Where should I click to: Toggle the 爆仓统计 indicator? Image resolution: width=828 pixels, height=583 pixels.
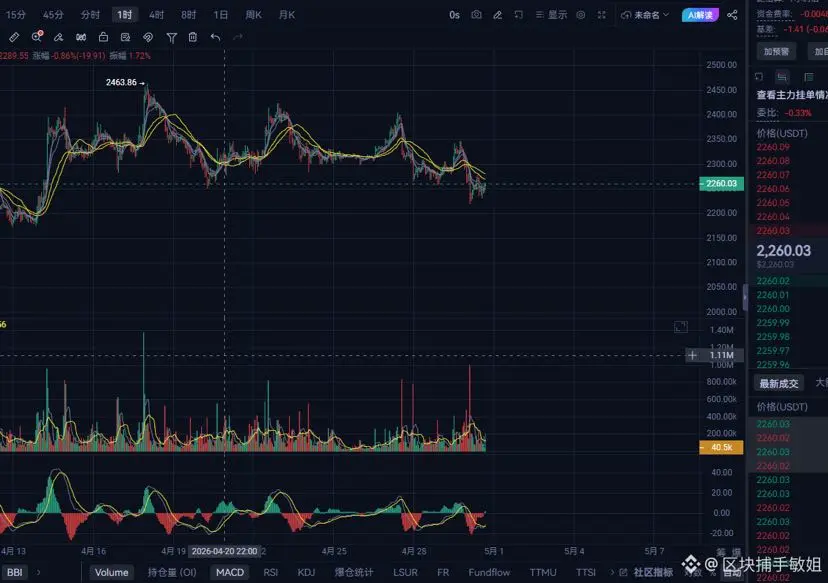[x=354, y=572]
